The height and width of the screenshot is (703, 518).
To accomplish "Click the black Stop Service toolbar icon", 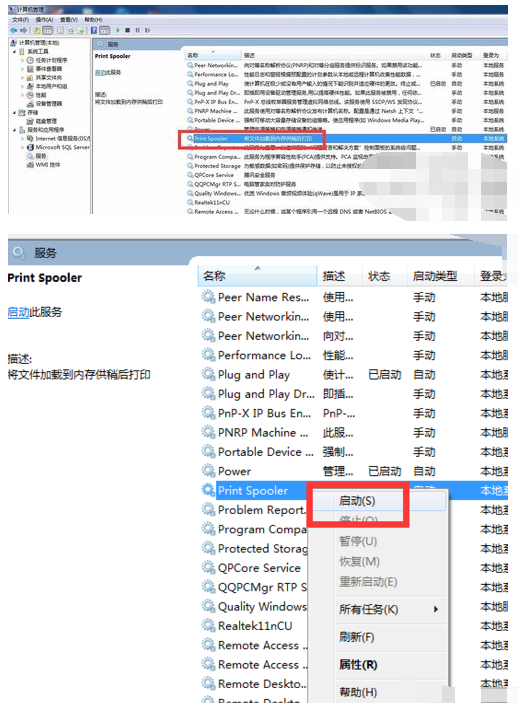I will click(x=127, y=30).
